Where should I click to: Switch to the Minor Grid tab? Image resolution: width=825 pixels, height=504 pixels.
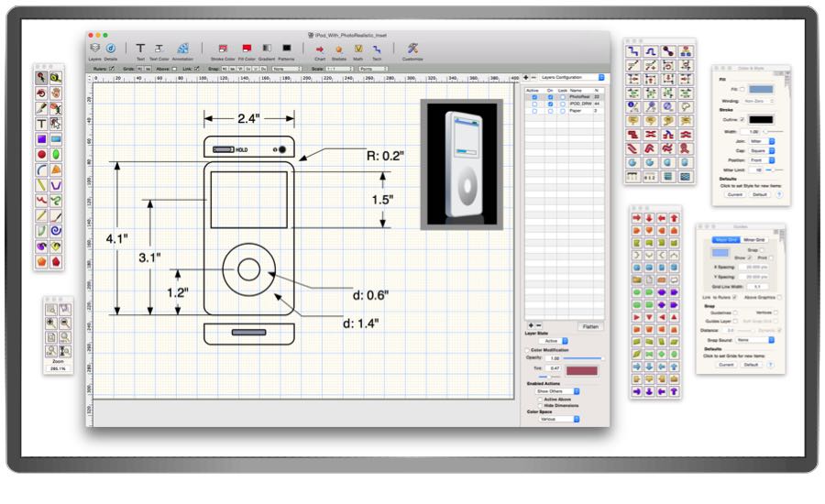(754, 240)
